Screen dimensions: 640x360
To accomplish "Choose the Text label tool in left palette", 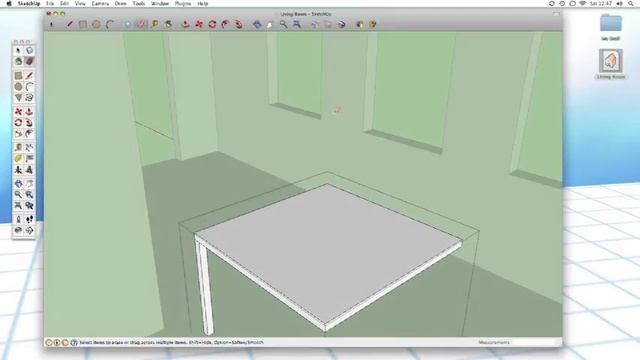I will point(29,159).
